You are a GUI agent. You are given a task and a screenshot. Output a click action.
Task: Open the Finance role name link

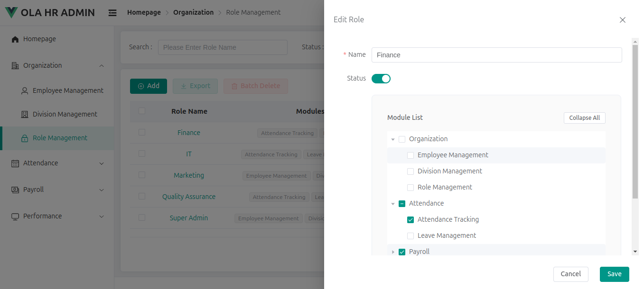click(x=189, y=133)
